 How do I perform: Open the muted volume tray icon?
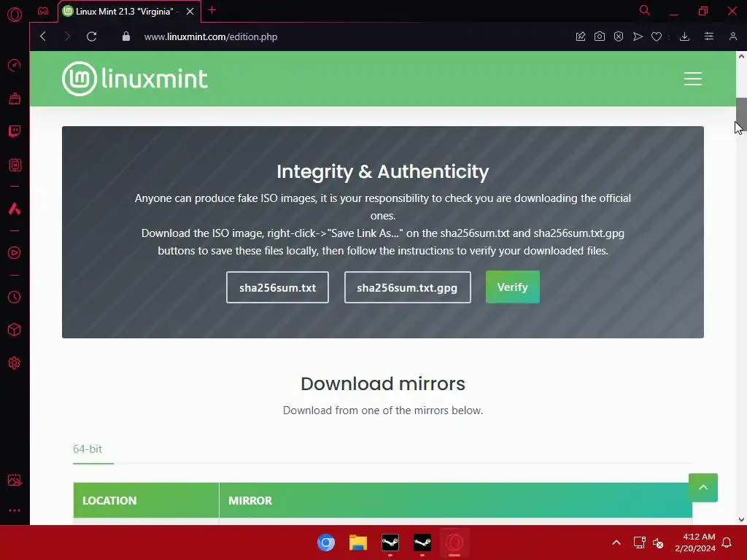[658, 542]
